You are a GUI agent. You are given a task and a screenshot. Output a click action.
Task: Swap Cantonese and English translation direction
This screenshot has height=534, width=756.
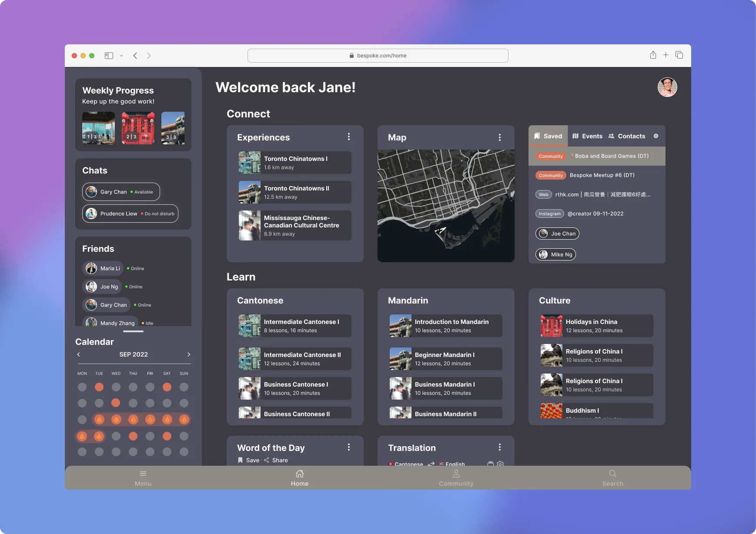(431, 464)
